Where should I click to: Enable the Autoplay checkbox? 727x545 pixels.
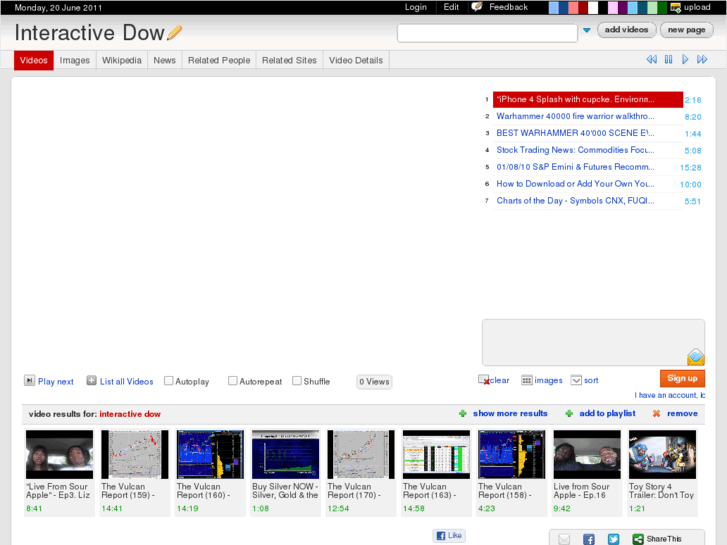tap(169, 381)
